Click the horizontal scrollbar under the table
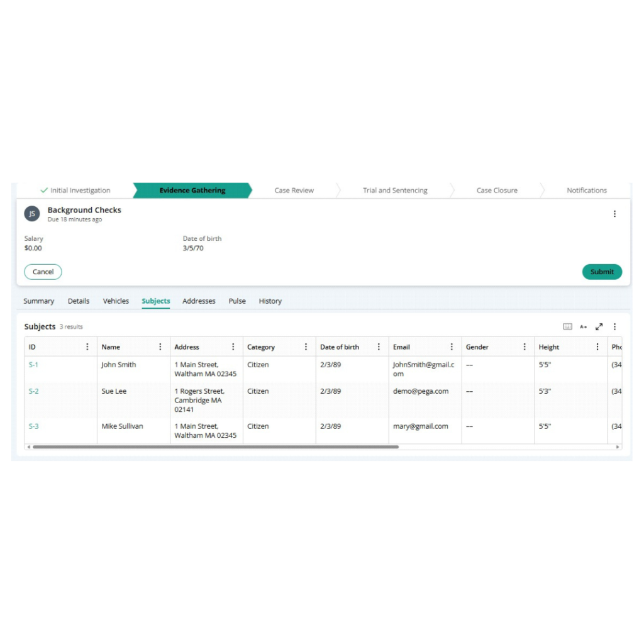Image resolution: width=644 pixels, height=644 pixels. click(215, 447)
